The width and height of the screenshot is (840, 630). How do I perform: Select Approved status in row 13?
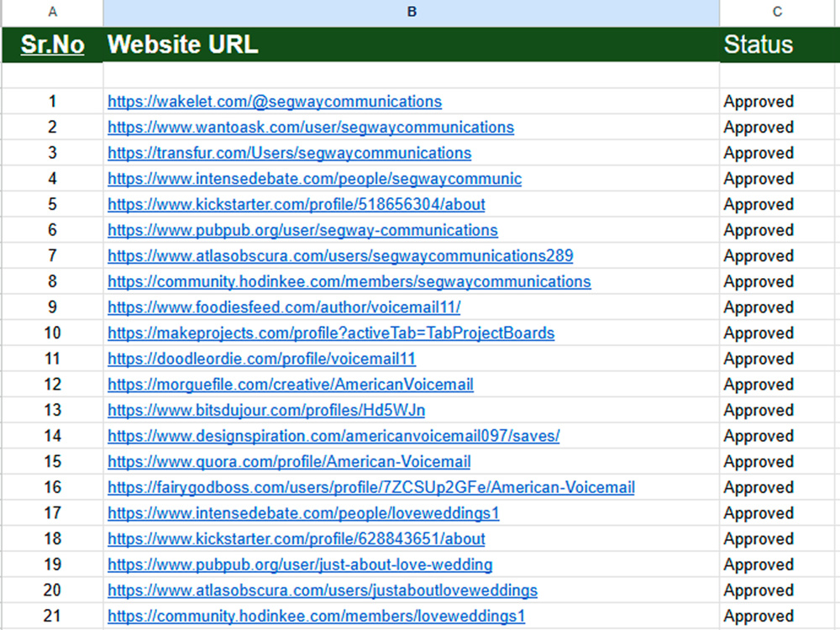pos(759,410)
